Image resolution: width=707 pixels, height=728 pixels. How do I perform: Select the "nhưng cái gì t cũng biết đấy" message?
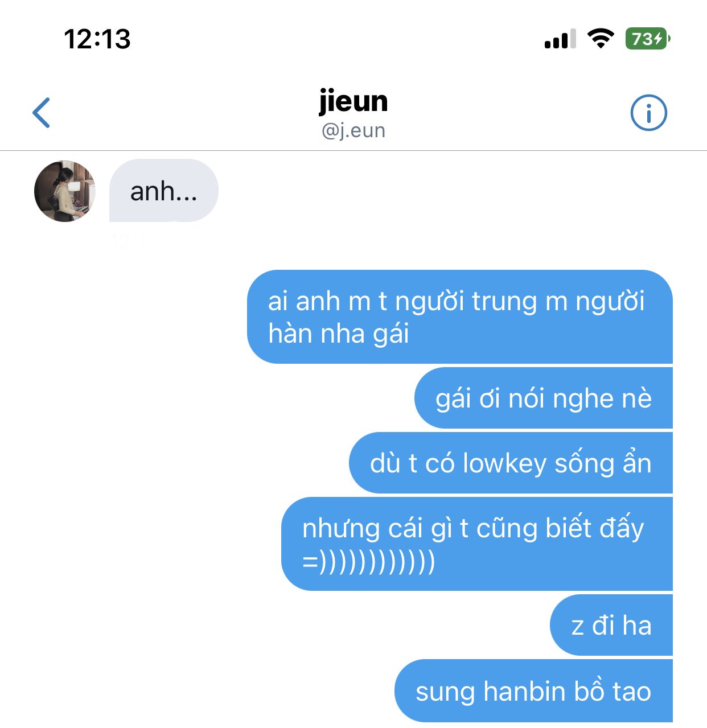click(477, 544)
